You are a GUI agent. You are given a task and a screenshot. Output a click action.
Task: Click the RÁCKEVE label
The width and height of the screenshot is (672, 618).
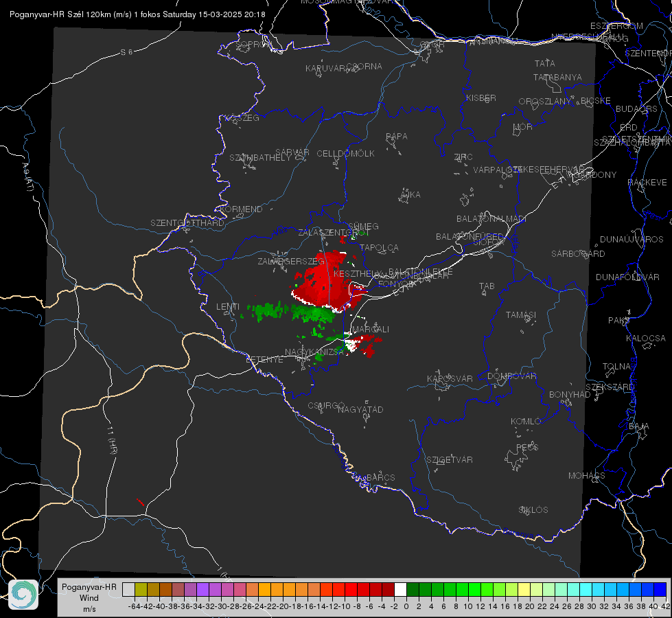pyautogui.click(x=647, y=183)
